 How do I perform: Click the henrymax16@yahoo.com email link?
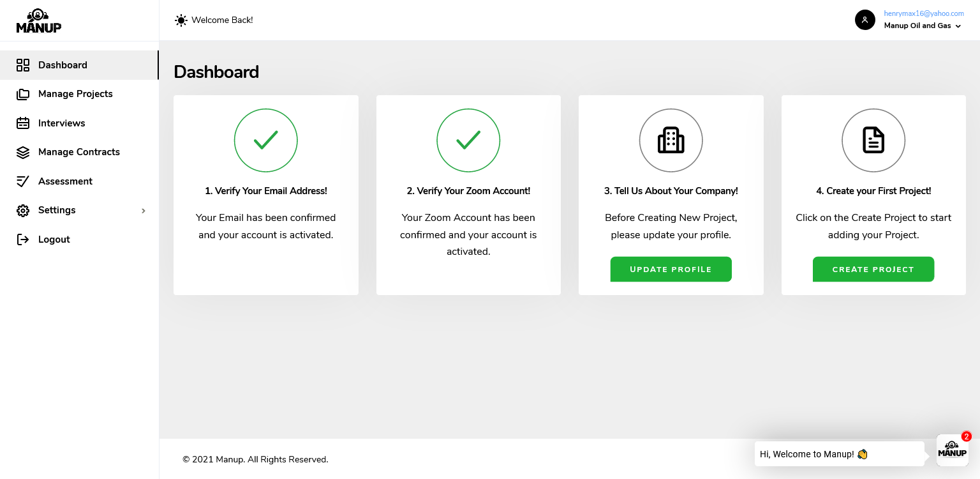[923, 13]
